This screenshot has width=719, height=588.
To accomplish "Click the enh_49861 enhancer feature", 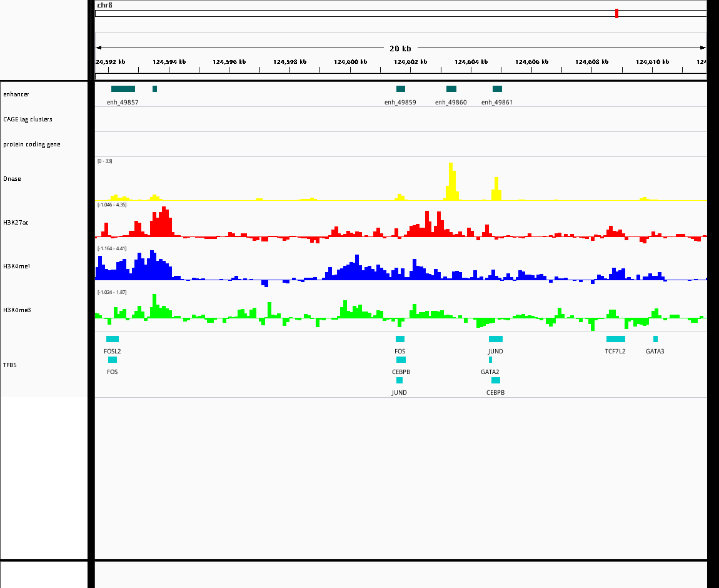I will tap(497, 89).
